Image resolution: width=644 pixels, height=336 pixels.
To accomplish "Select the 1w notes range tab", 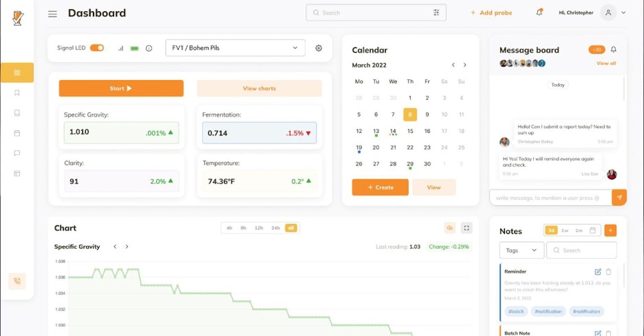I will [x=565, y=230].
